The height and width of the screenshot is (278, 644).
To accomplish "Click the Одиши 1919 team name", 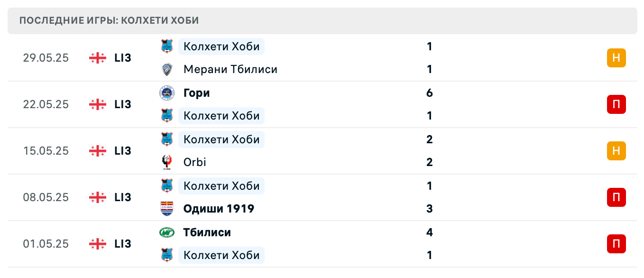I will 219,208.
